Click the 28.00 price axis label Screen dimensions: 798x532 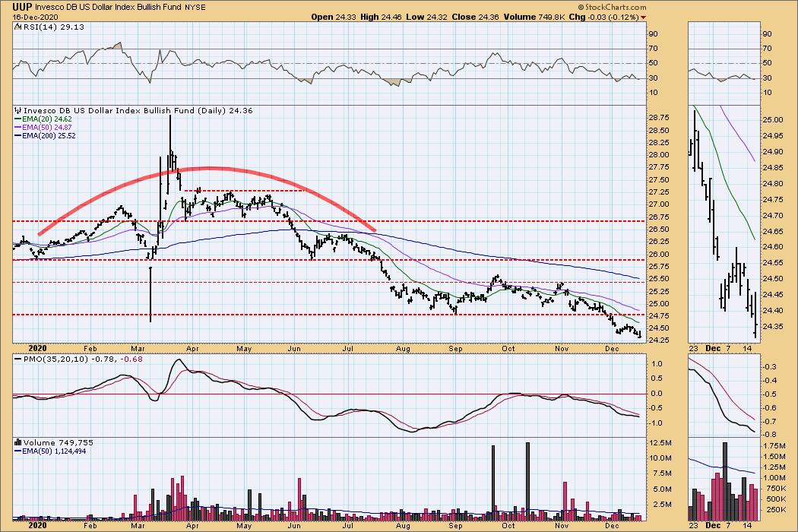click(x=659, y=155)
